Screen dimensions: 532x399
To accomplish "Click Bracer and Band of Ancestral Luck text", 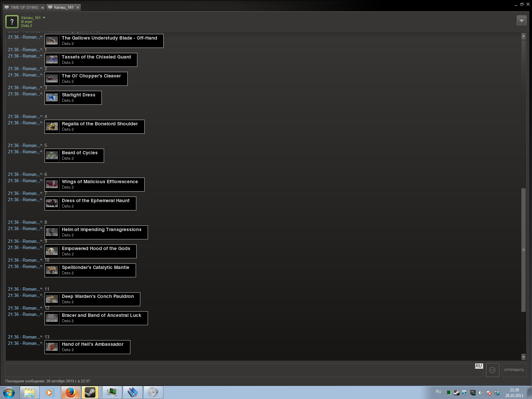I will pos(101,315).
